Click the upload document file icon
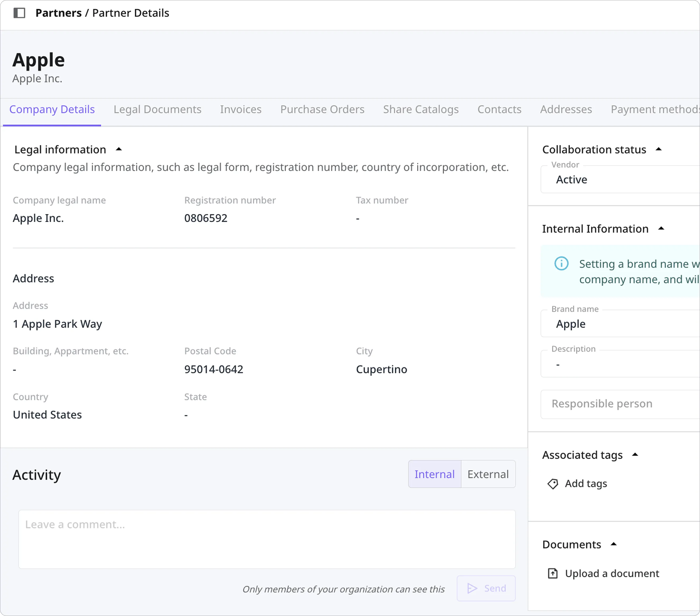This screenshot has width=700, height=616. pos(553,573)
